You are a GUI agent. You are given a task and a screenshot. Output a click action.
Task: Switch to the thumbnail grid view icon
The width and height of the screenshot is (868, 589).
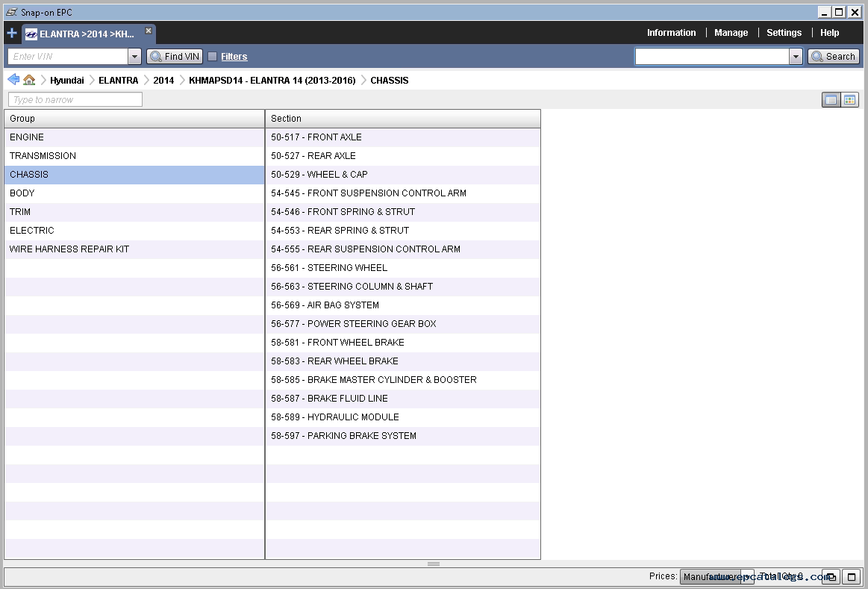pos(850,99)
